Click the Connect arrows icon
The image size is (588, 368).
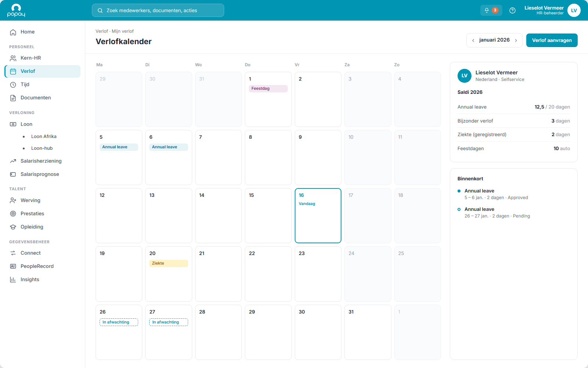click(x=13, y=253)
